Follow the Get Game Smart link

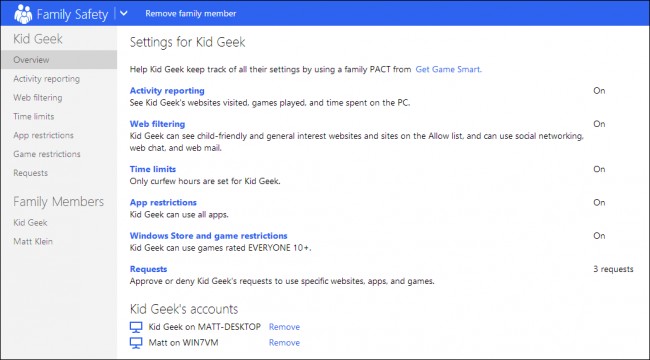[x=449, y=69]
